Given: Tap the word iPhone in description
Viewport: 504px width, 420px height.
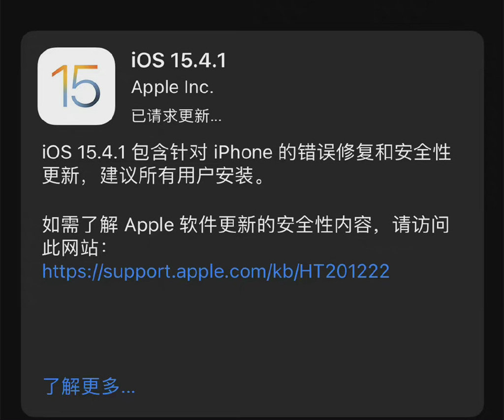Looking at the screenshot, I should pos(243,152).
